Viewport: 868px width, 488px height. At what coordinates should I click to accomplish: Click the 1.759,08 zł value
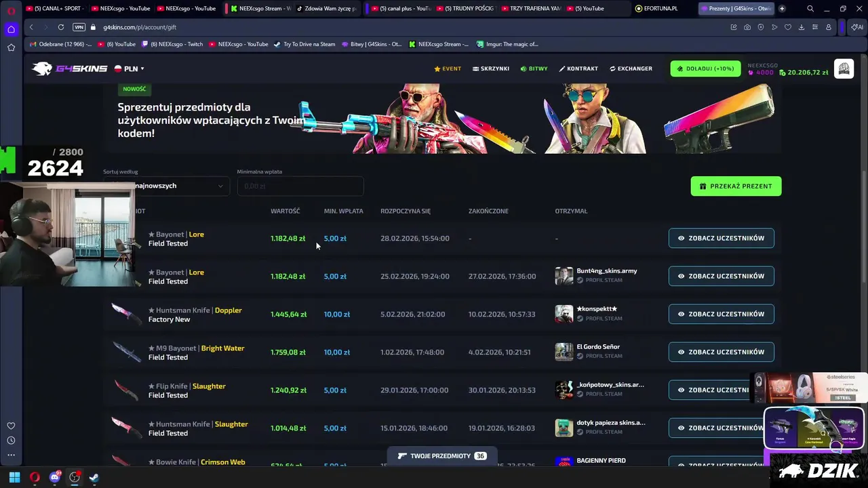click(x=289, y=352)
